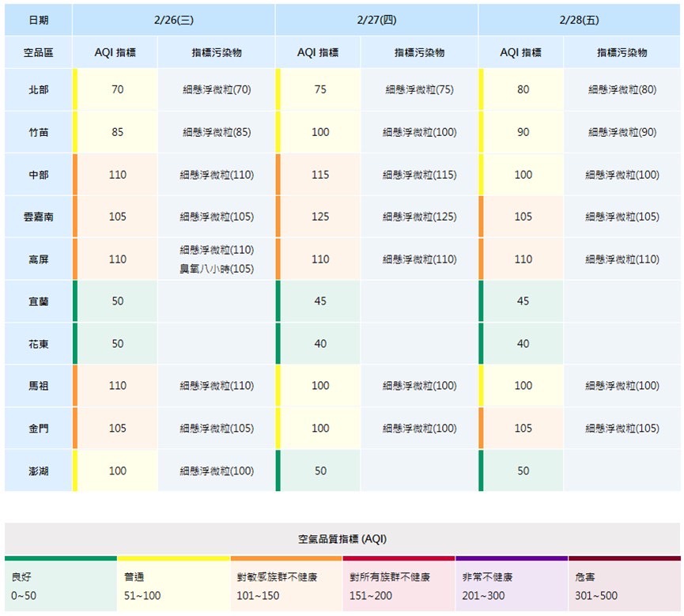This screenshot has width=684, height=616.
Task: Select the 北部 row label
Action: click(x=39, y=89)
